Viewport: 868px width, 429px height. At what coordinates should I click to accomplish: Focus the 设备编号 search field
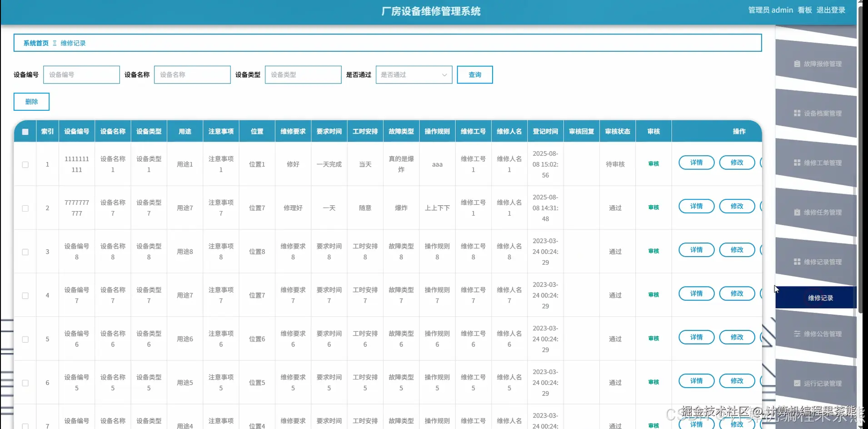coord(81,75)
